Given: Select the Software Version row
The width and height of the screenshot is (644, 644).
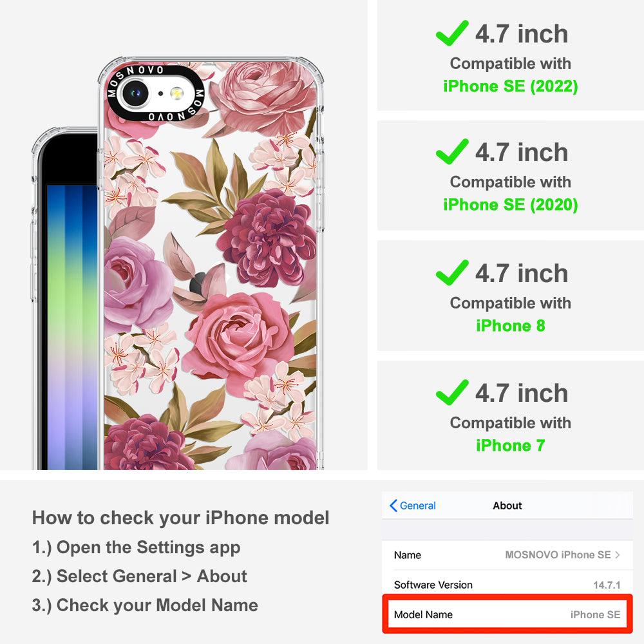Looking at the screenshot, I should [x=507, y=585].
